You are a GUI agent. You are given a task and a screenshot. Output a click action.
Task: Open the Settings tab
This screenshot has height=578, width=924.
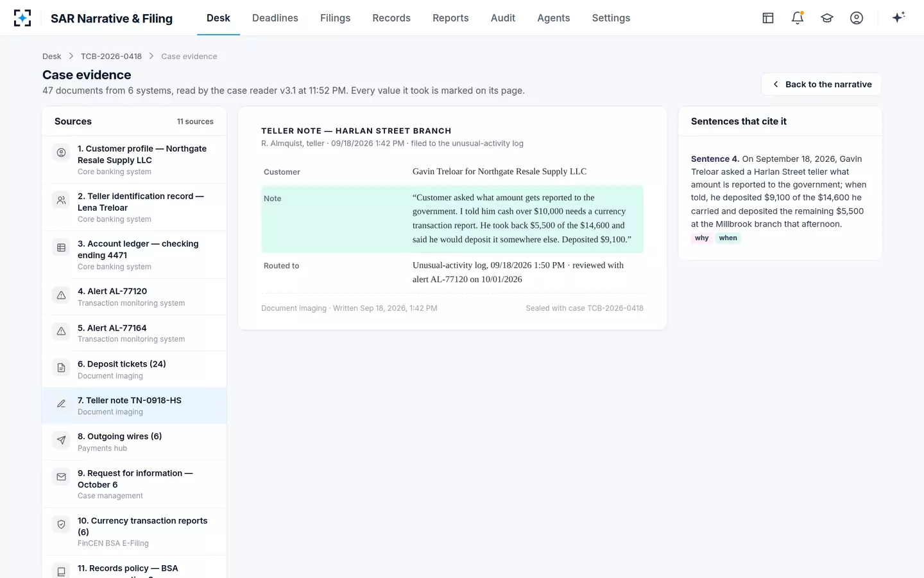tap(611, 18)
